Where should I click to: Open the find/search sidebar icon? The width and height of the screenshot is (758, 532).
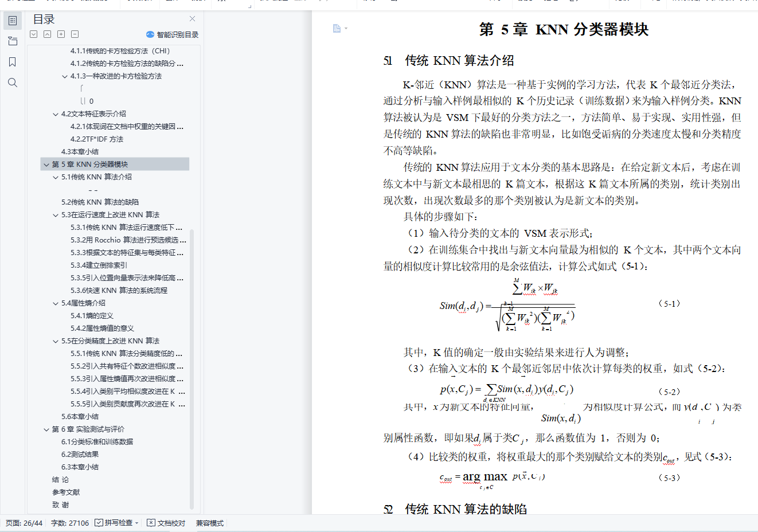pyautogui.click(x=13, y=83)
